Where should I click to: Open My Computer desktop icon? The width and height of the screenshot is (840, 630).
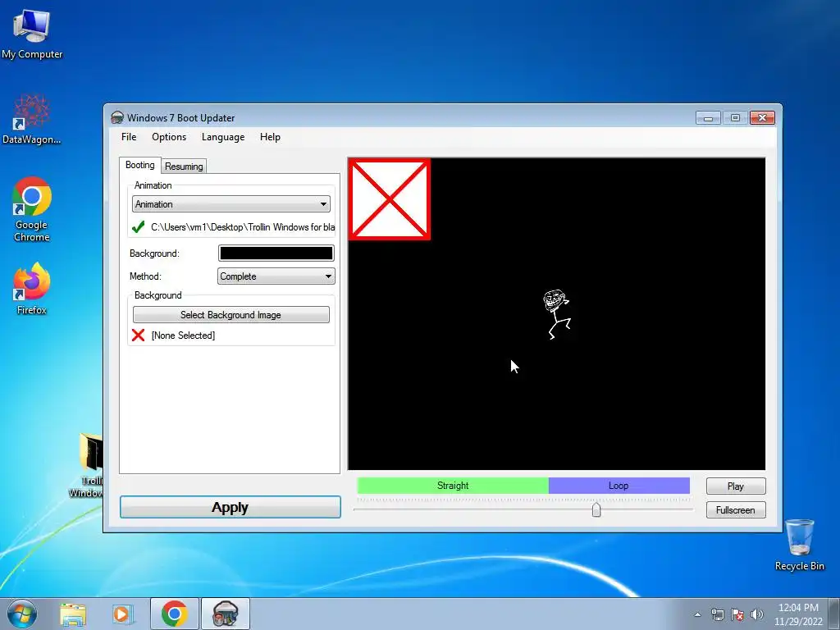[x=32, y=34]
